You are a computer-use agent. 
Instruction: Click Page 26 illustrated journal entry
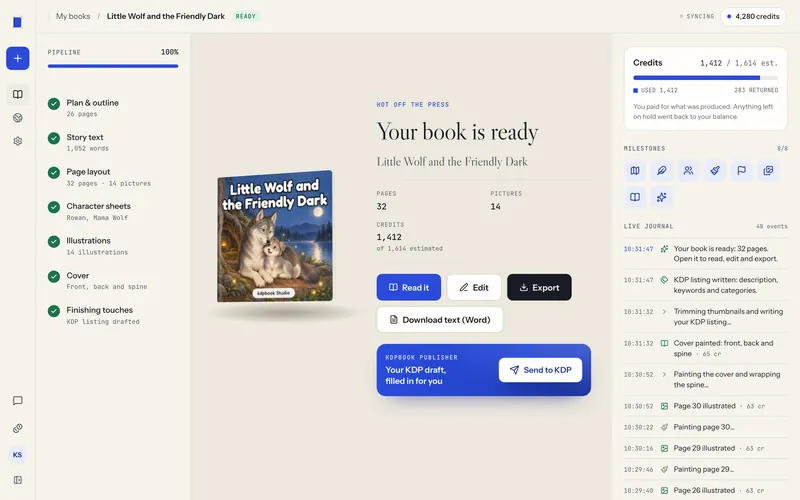(706, 490)
